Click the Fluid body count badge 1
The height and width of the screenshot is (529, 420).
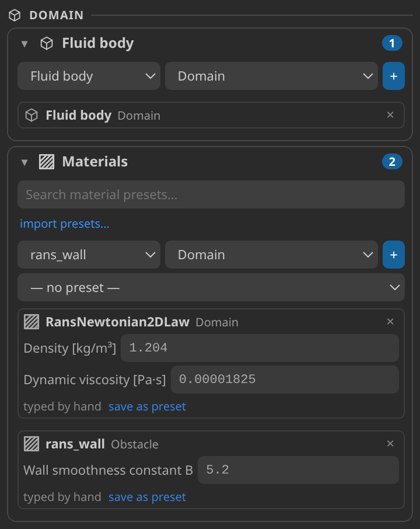click(392, 43)
